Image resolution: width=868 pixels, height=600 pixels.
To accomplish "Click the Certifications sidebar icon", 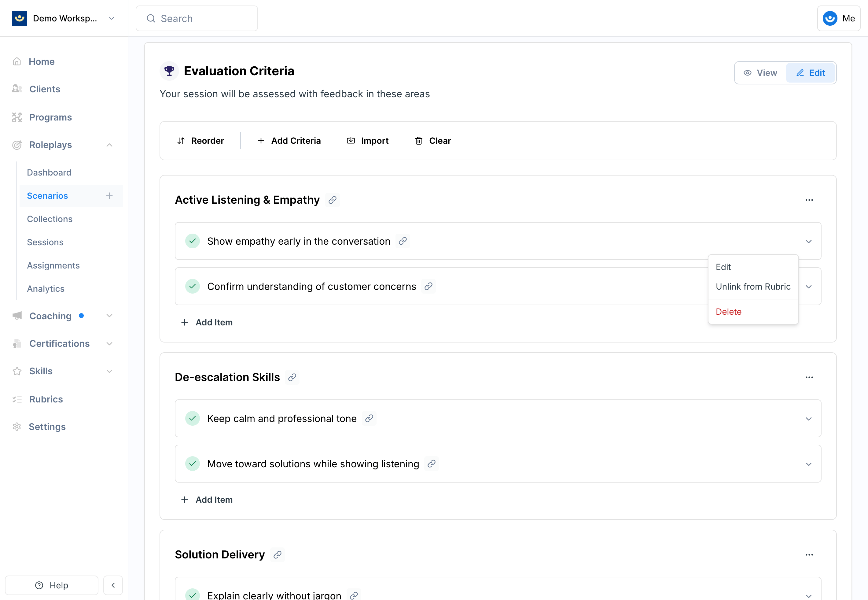I will pyautogui.click(x=17, y=344).
